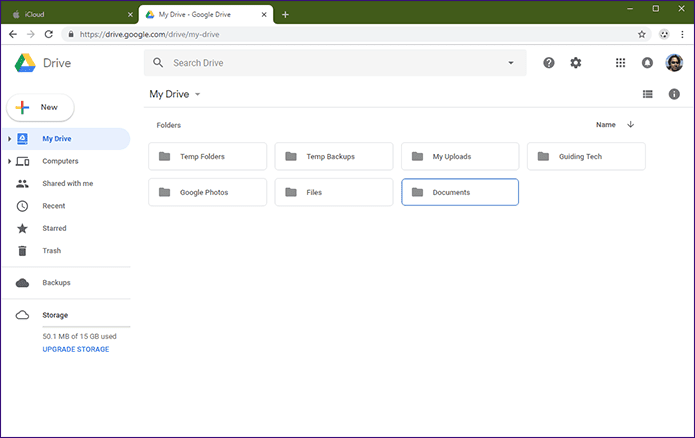This screenshot has height=438, width=695.
Task: Open Shared with me section
Action: point(66,184)
